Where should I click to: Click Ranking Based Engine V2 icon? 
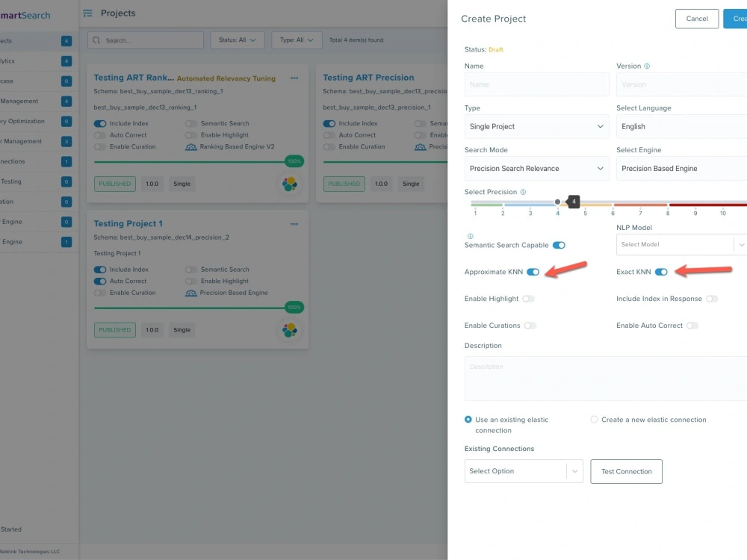[x=191, y=147]
